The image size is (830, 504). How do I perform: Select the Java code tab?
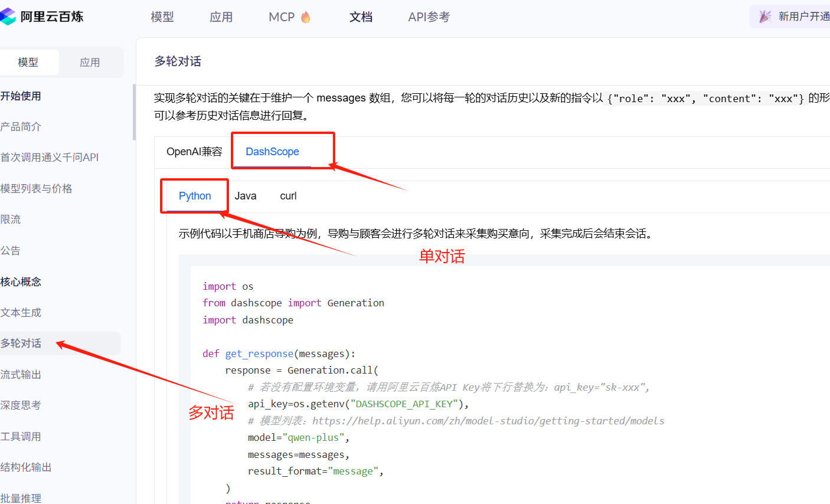point(246,196)
